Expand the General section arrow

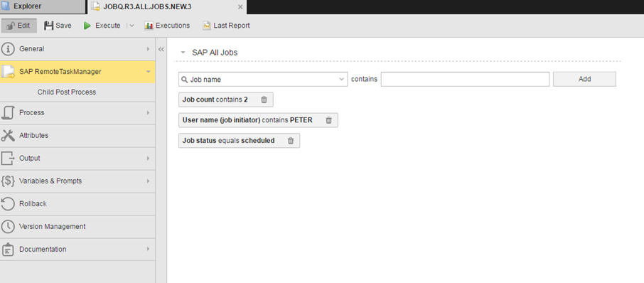click(x=148, y=49)
